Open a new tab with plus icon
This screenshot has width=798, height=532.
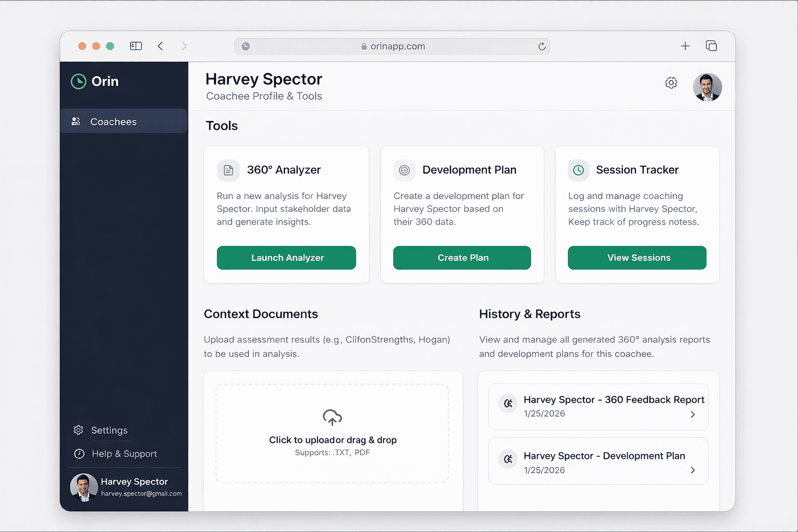pos(685,46)
